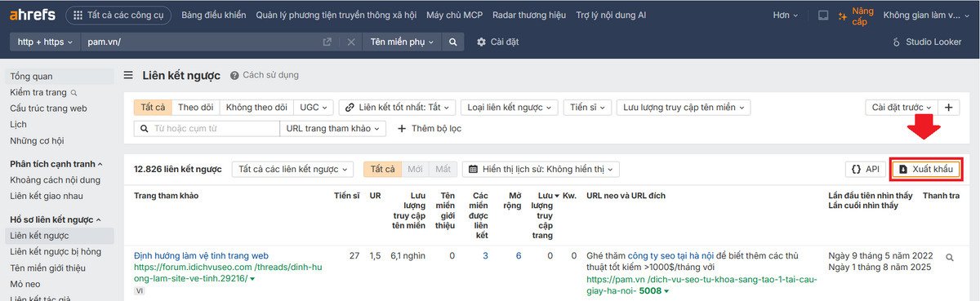The height and width of the screenshot is (301, 980).
Task: Click the search icon beside Kiểm tra trang
Action: pos(74,93)
